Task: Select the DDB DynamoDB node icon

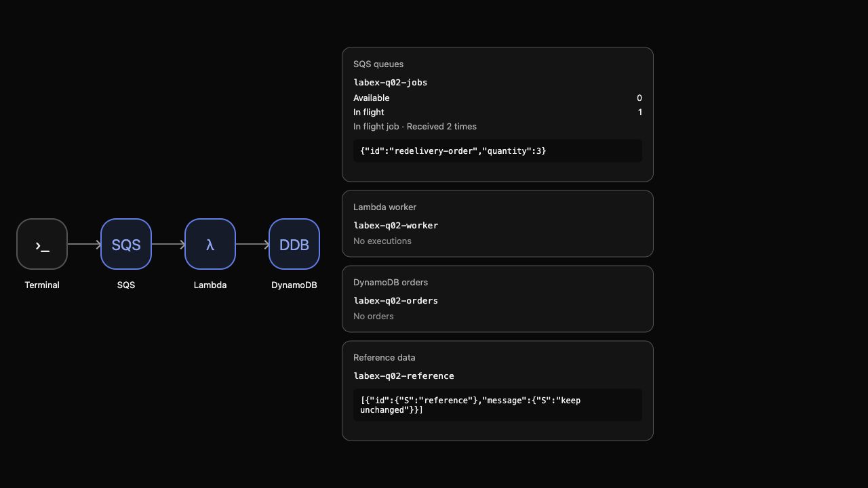Action: click(x=294, y=244)
